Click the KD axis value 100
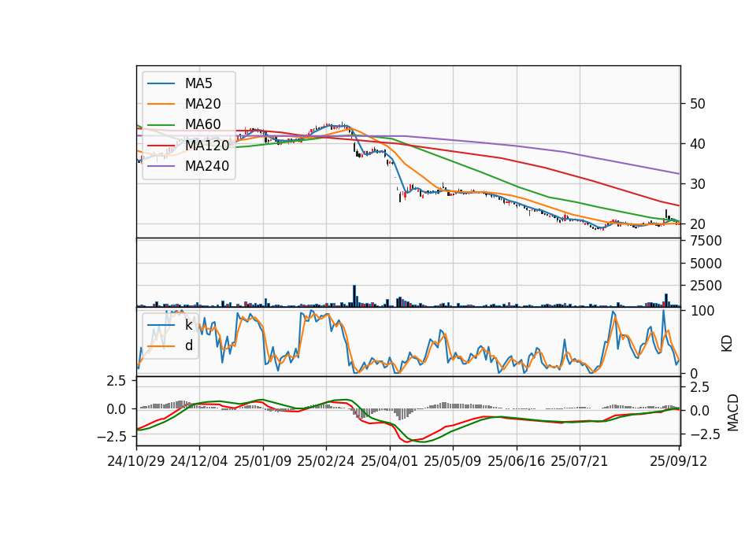Viewport: 756px width, 543px height. tap(702, 311)
